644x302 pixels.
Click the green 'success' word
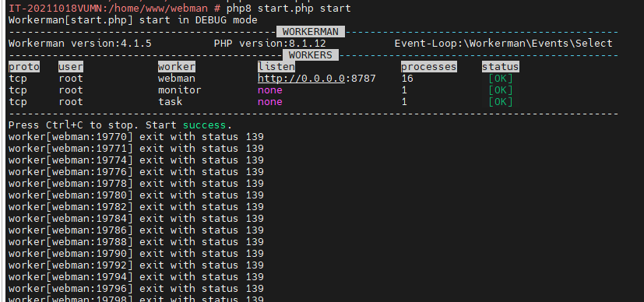coord(205,125)
